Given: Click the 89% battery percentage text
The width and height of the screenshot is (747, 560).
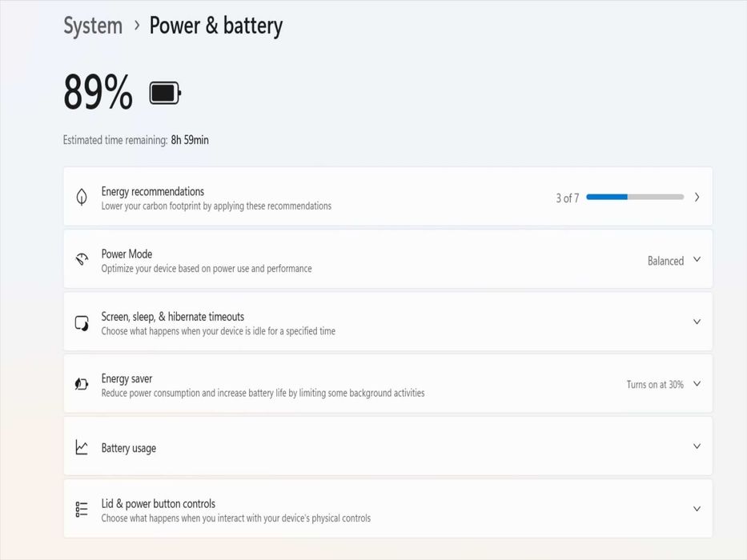Looking at the screenshot, I should pyautogui.click(x=98, y=93).
